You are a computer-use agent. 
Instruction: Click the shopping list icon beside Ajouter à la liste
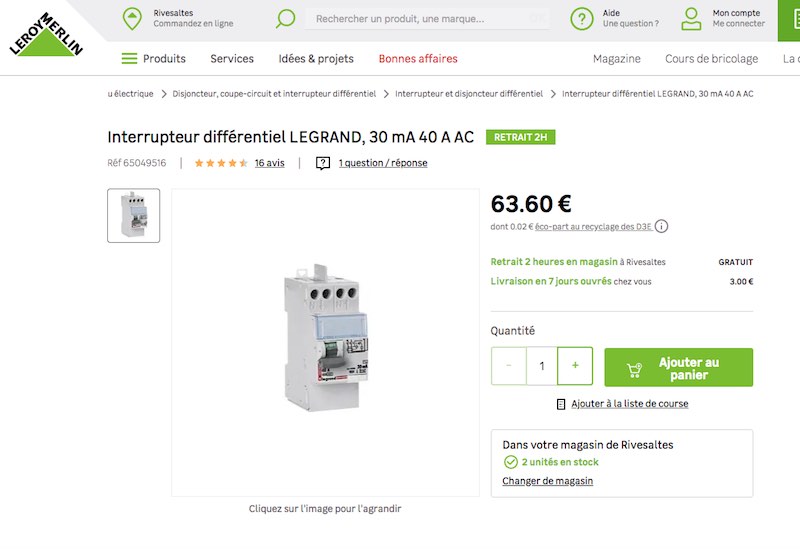point(561,404)
